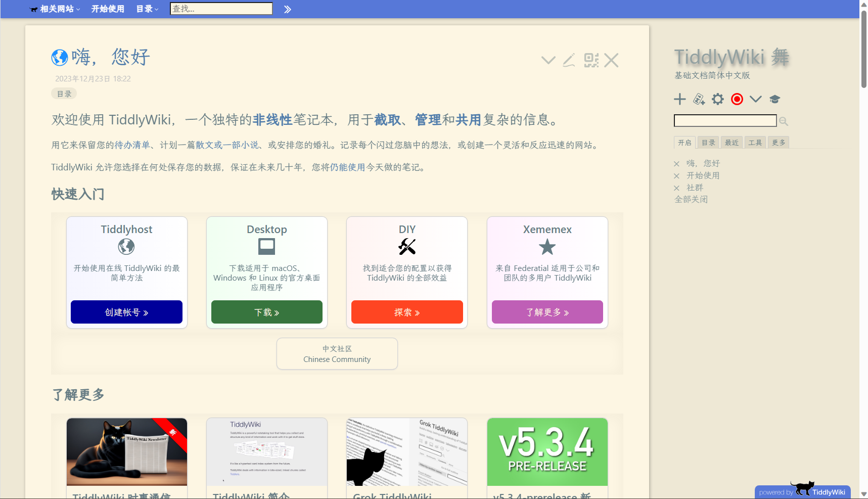Click the double chevron icon beside the top search
The image size is (868, 499).
288,9
